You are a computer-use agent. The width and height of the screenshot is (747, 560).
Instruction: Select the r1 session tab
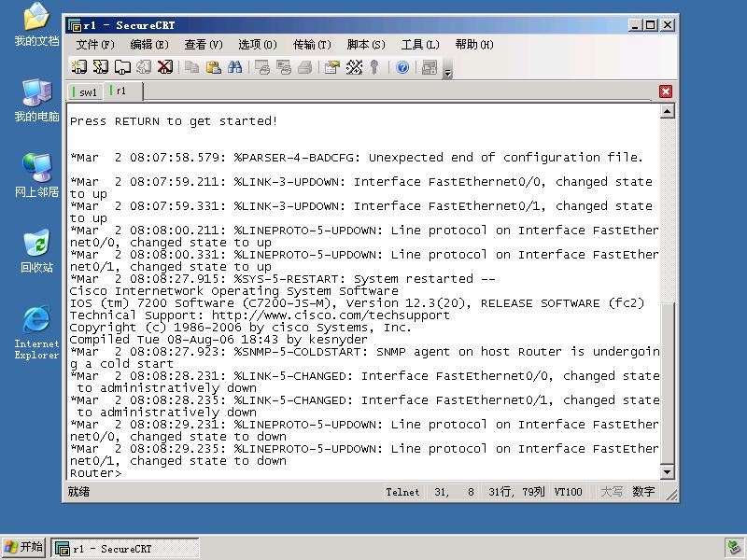pyautogui.click(x=123, y=91)
